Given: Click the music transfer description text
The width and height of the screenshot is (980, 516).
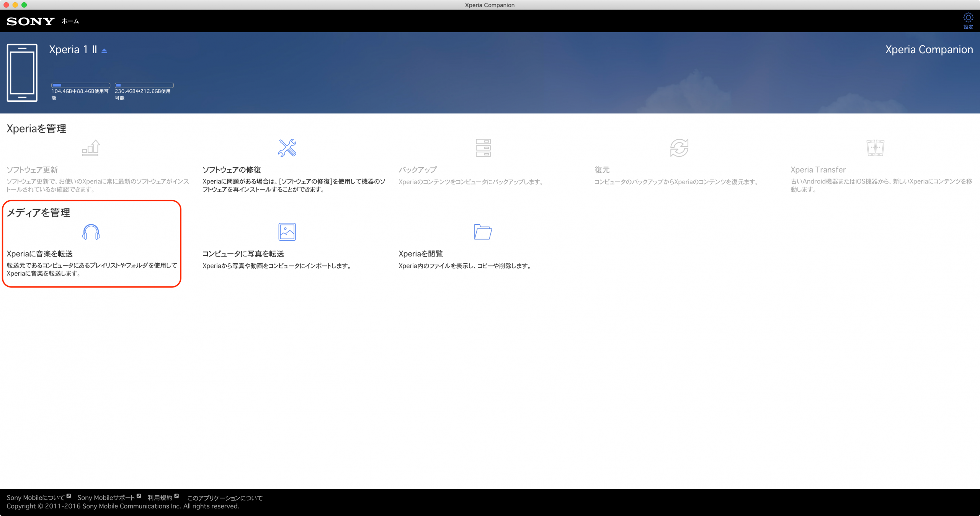Looking at the screenshot, I should point(92,269).
